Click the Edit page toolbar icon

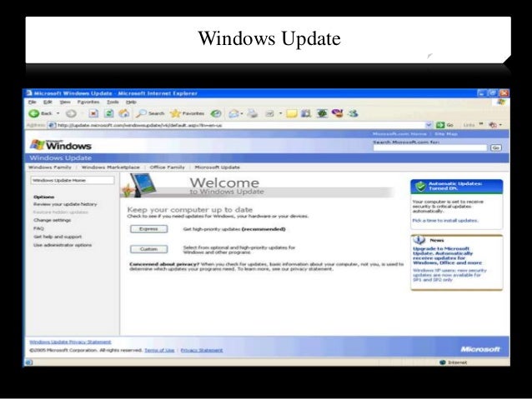(x=269, y=113)
